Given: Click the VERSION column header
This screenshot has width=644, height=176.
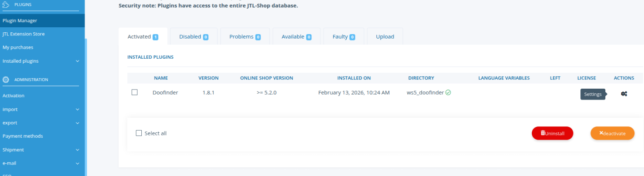Looking at the screenshot, I should (x=209, y=78).
